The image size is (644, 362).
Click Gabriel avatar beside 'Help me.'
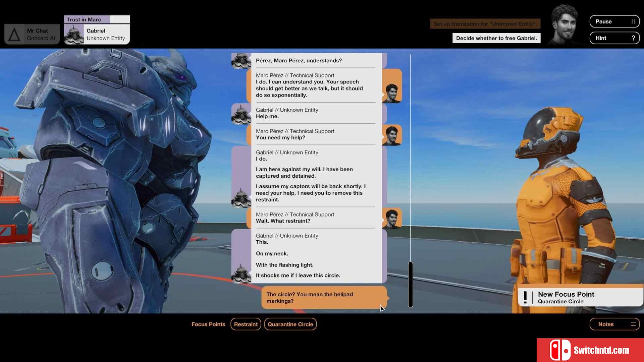[x=241, y=114]
